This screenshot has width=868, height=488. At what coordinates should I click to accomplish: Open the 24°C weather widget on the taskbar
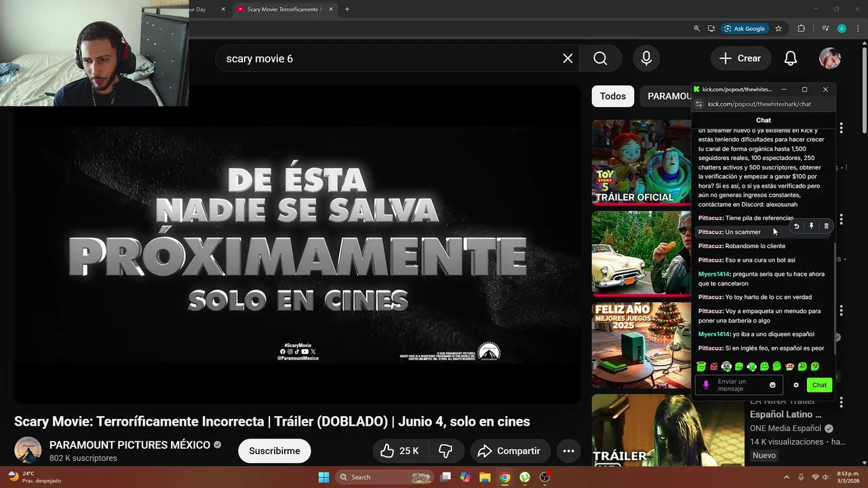(x=34, y=477)
